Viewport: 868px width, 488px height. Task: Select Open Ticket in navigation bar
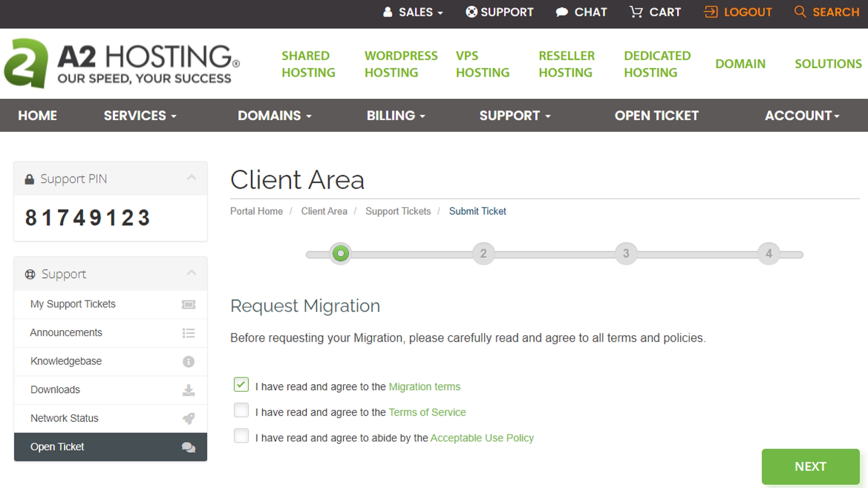coord(656,116)
